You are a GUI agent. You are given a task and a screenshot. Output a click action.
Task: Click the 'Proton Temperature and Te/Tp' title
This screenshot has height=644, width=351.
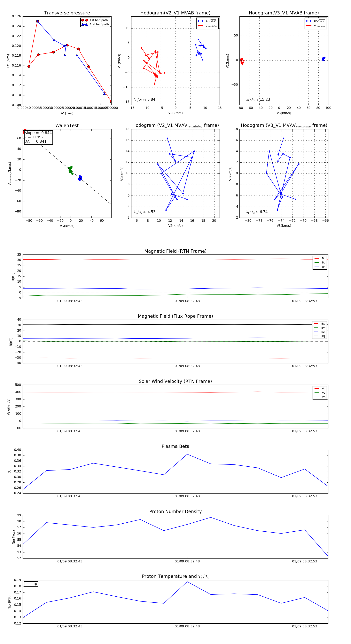point(175,576)
